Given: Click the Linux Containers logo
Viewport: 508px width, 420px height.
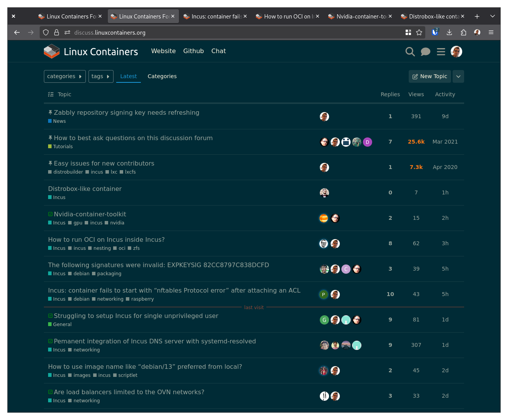Looking at the screenshot, I should 91,52.
